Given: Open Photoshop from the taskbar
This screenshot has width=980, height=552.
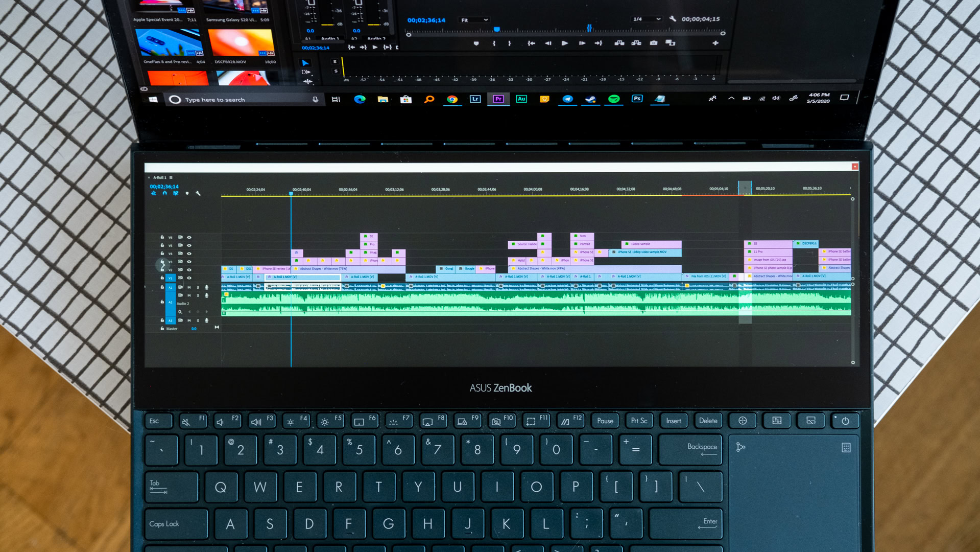Looking at the screenshot, I should (x=637, y=99).
